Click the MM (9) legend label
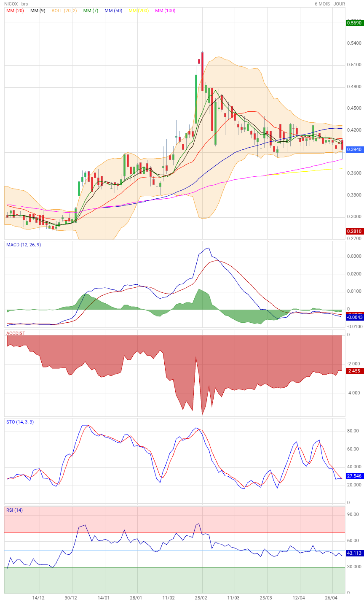 tap(38, 11)
